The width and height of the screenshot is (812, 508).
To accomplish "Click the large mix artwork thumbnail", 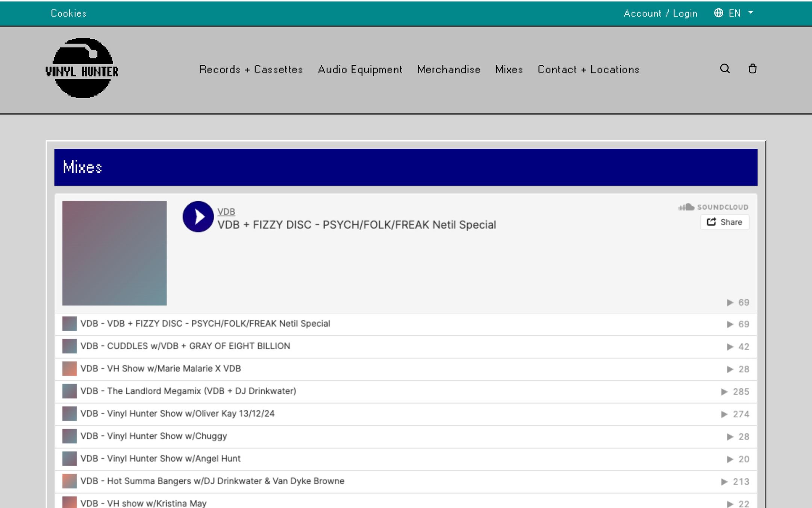I will [114, 253].
